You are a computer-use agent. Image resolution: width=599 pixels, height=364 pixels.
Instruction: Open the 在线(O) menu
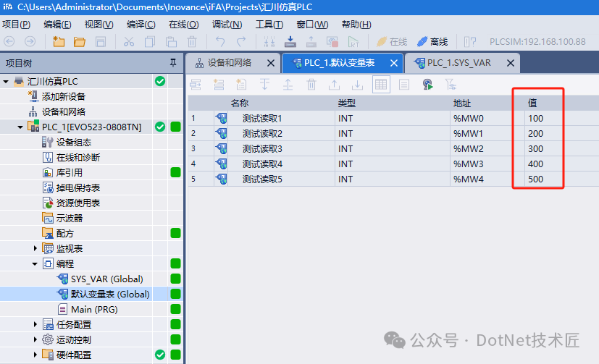coord(184,25)
